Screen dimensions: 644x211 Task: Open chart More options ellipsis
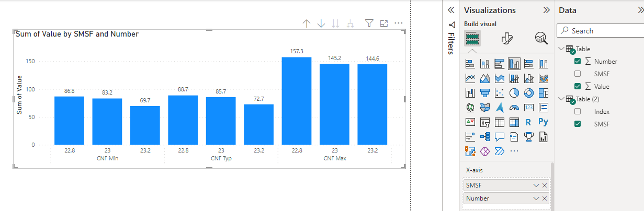point(399,23)
